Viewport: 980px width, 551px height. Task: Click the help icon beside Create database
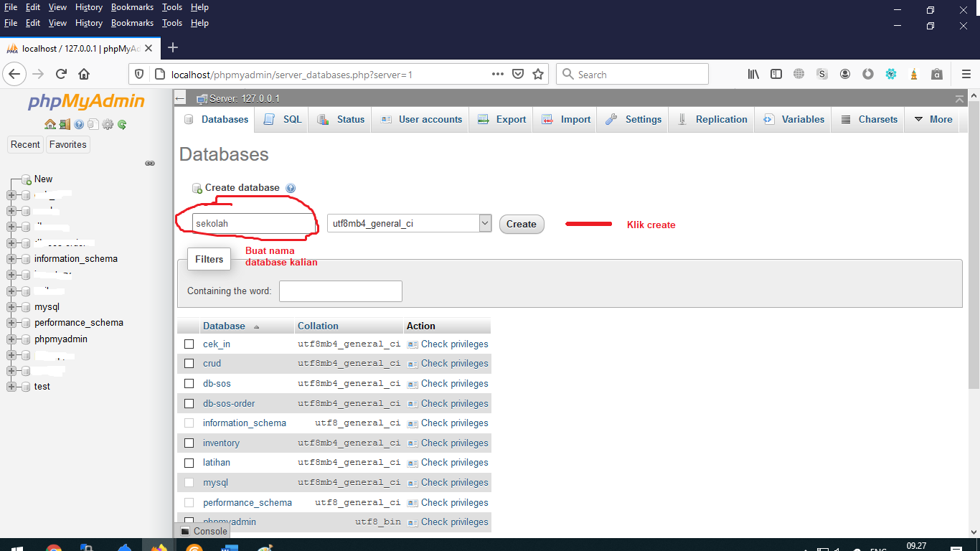point(291,187)
